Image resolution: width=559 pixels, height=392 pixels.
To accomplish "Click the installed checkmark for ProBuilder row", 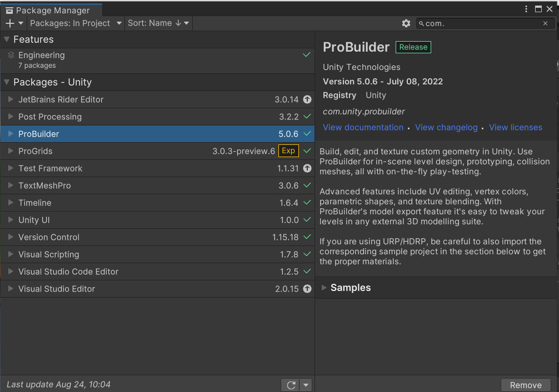I will [x=307, y=134].
